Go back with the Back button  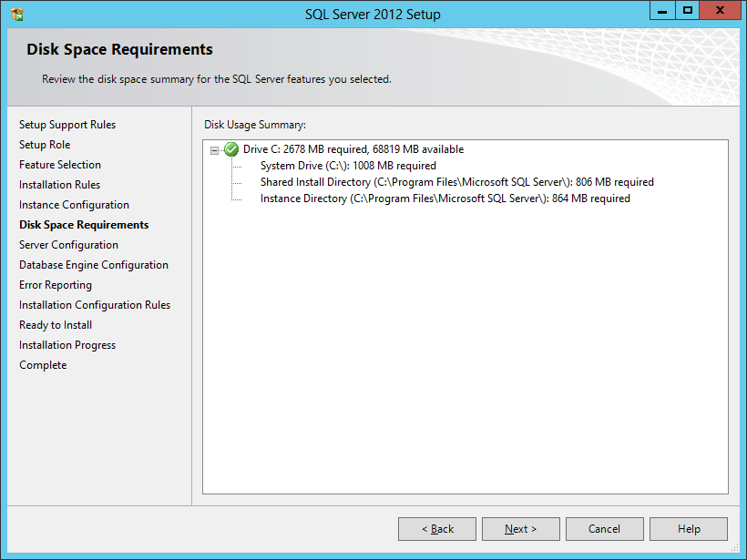click(437, 529)
